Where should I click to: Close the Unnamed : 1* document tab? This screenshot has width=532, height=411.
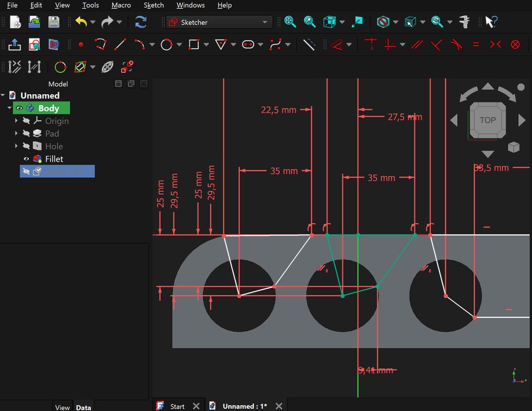[x=279, y=406]
